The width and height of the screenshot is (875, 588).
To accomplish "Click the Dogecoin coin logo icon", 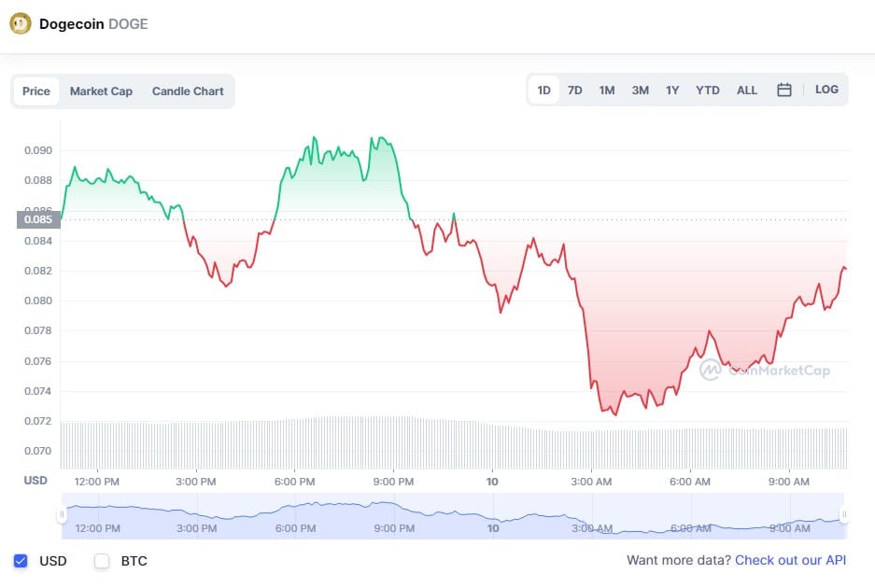I will point(21,23).
